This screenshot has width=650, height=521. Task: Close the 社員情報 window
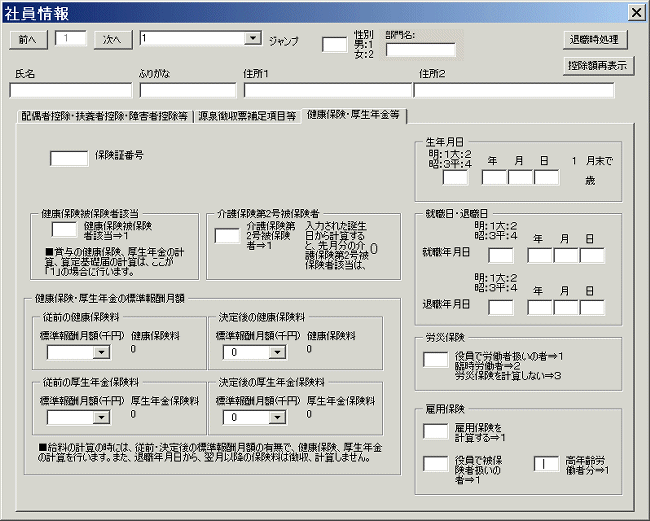coord(635,12)
